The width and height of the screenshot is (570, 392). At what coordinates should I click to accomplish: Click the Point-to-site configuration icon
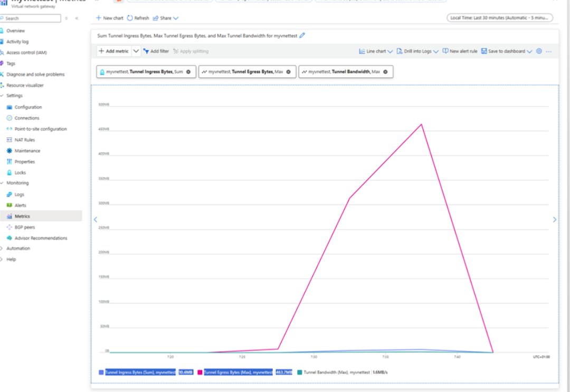[9, 129]
